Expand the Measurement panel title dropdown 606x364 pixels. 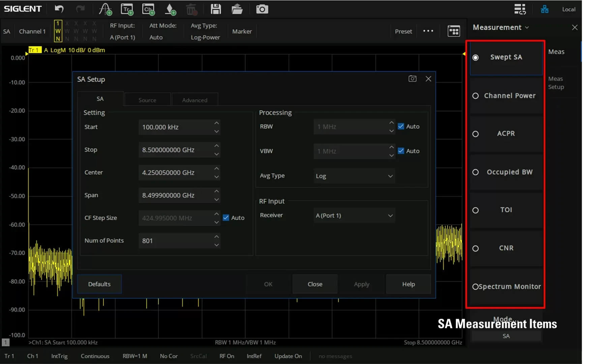point(501,27)
